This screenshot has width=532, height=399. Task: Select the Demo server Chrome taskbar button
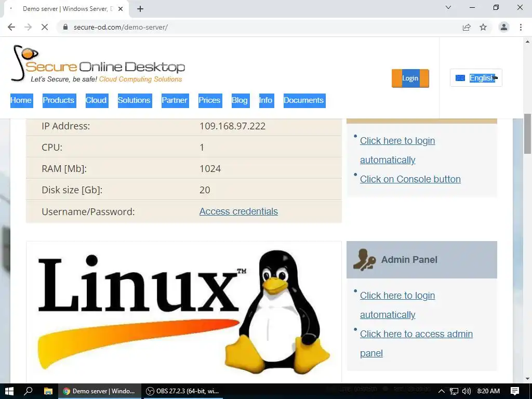(99, 391)
